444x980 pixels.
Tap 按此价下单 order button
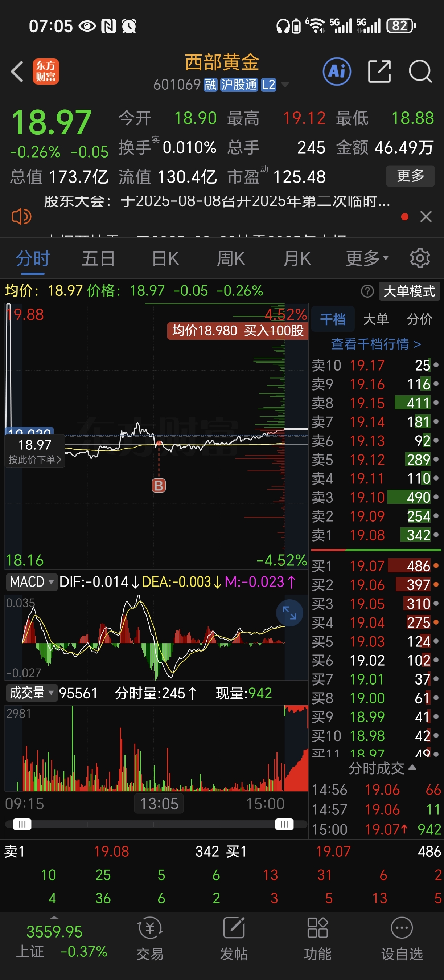point(34,451)
